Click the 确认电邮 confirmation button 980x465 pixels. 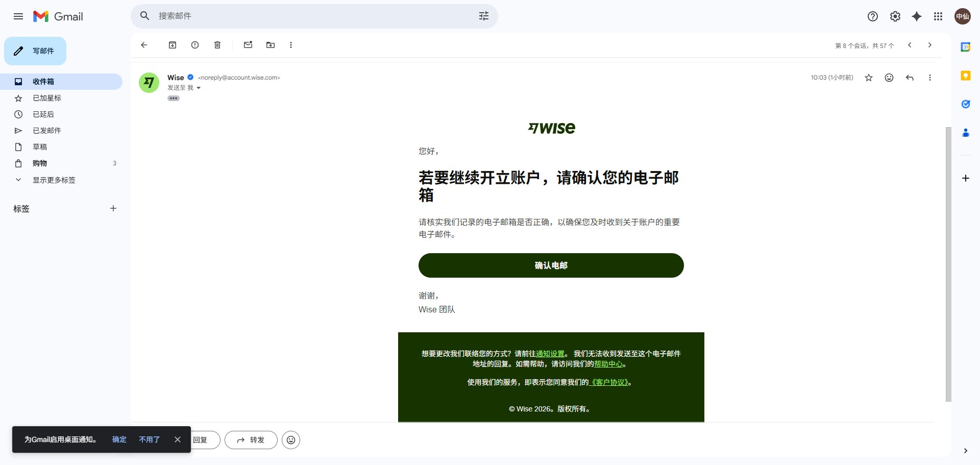click(551, 265)
